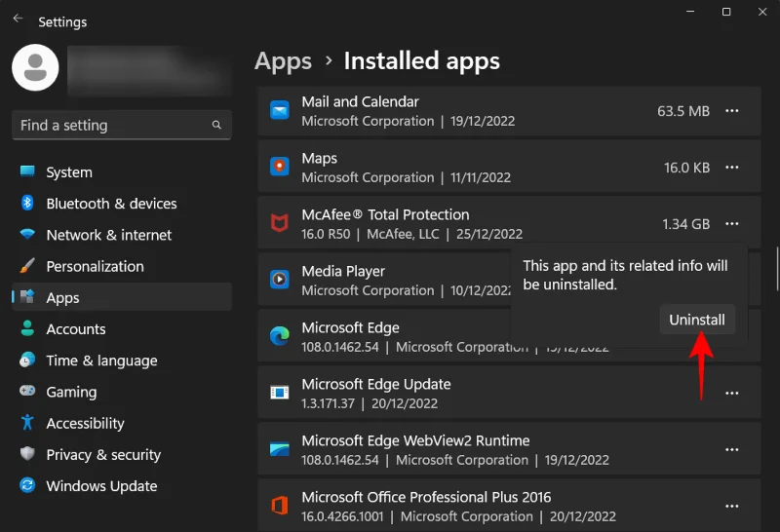Minimize the Settings window
The image size is (780, 532).
coord(690,12)
